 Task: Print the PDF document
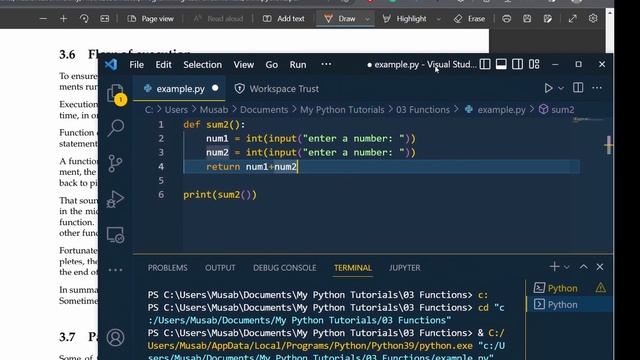pyautogui.click(x=507, y=19)
